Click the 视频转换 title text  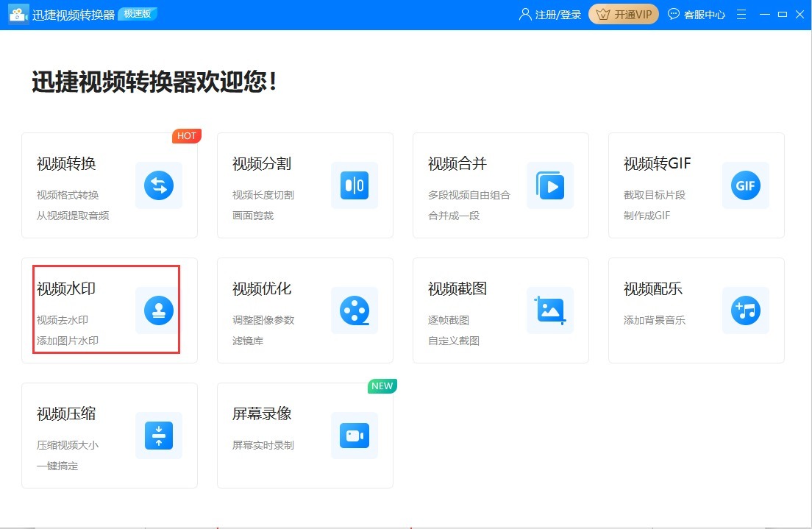pos(66,164)
